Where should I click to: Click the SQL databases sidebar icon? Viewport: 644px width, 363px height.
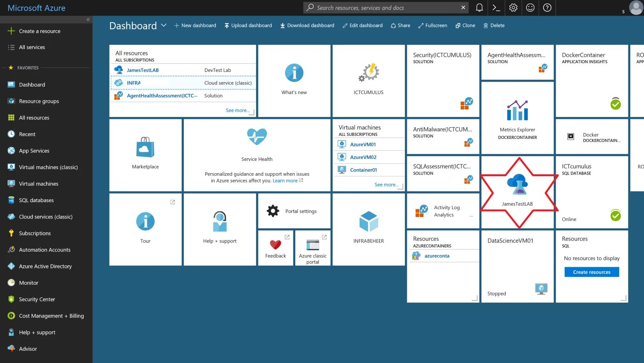pyautogui.click(x=11, y=200)
